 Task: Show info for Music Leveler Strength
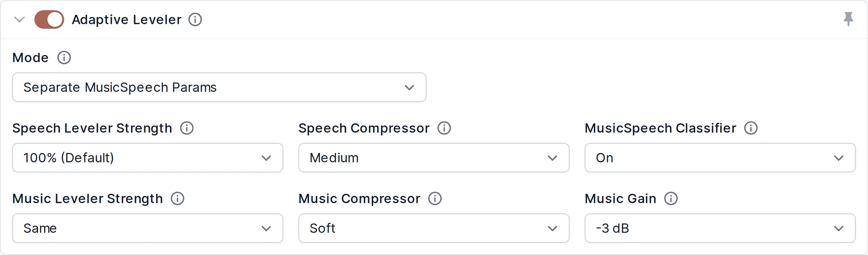click(177, 198)
